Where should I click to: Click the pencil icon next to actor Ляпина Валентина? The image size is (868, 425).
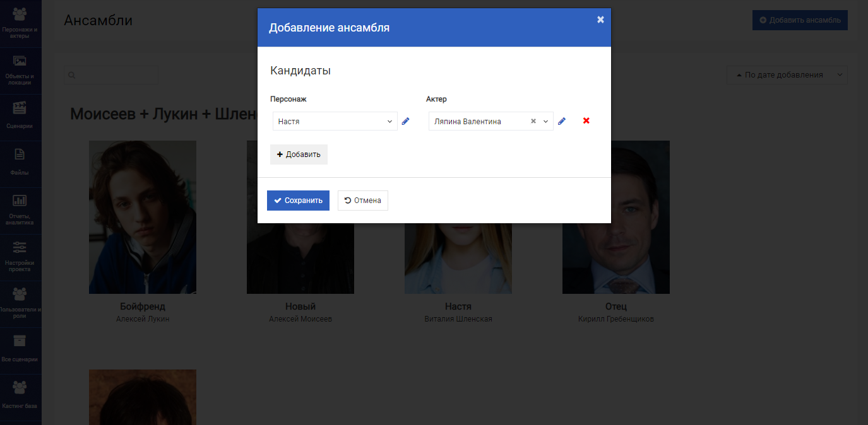(562, 121)
